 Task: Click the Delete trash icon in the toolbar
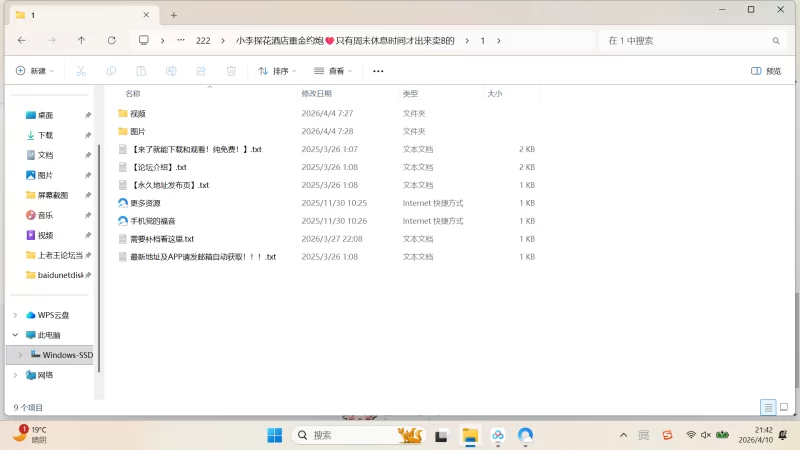click(x=231, y=71)
